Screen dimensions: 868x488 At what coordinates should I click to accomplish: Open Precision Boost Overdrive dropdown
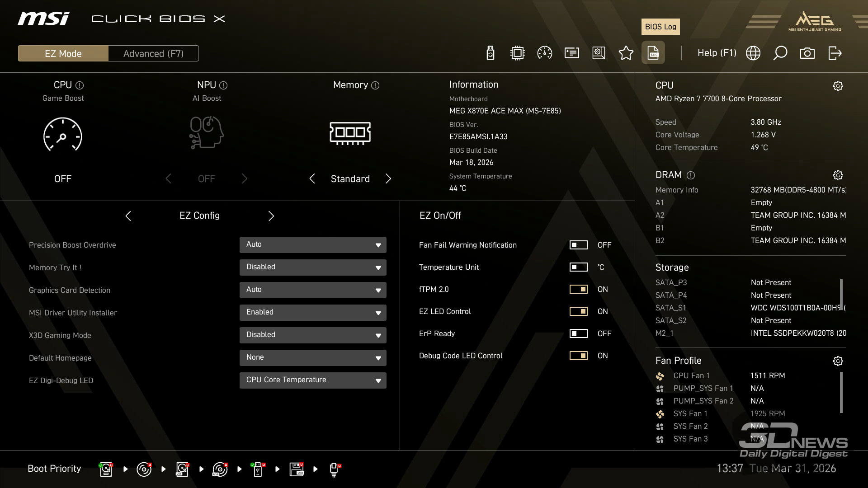click(313, 244)
